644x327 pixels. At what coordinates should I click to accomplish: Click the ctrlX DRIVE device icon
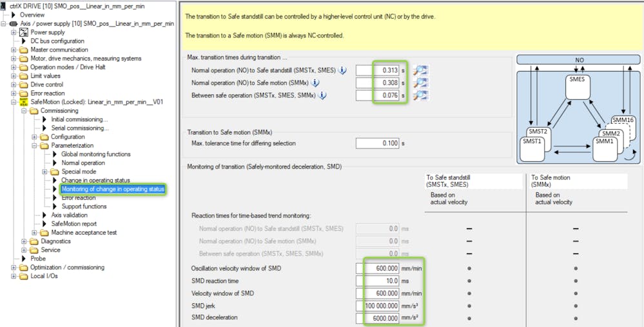point(4,6)
